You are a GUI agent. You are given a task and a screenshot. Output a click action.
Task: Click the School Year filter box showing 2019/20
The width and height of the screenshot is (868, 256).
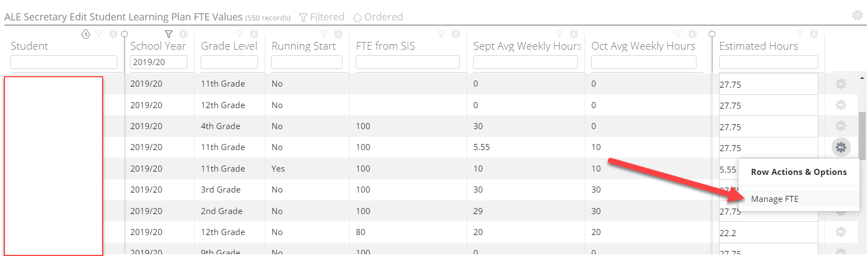(159, 62)
